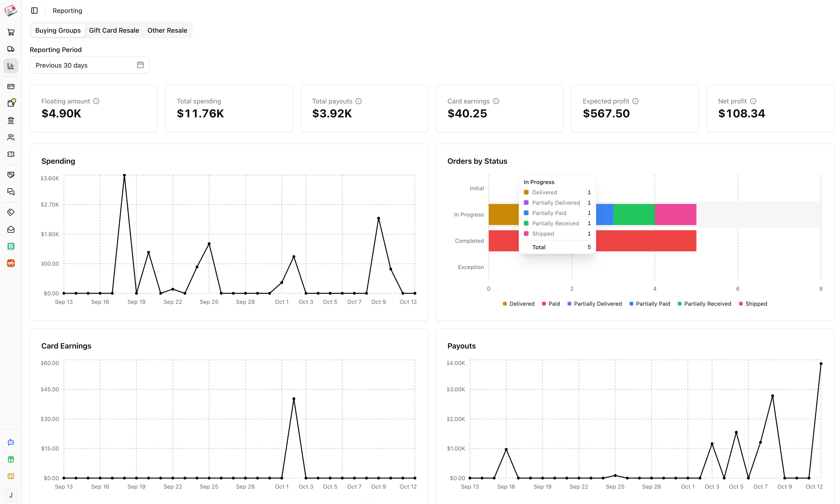Click the green Partially Received bar segment

pyautogui.click(x=634, y=214)
